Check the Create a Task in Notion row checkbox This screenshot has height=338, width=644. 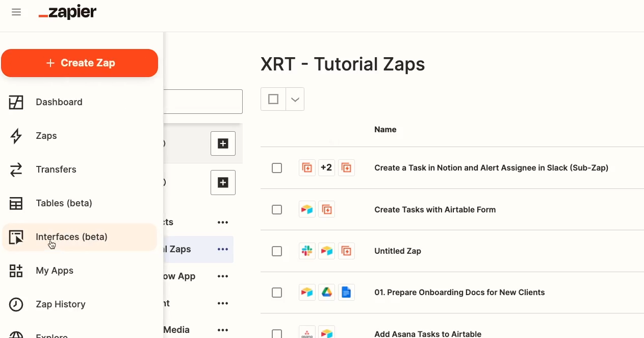277,168
